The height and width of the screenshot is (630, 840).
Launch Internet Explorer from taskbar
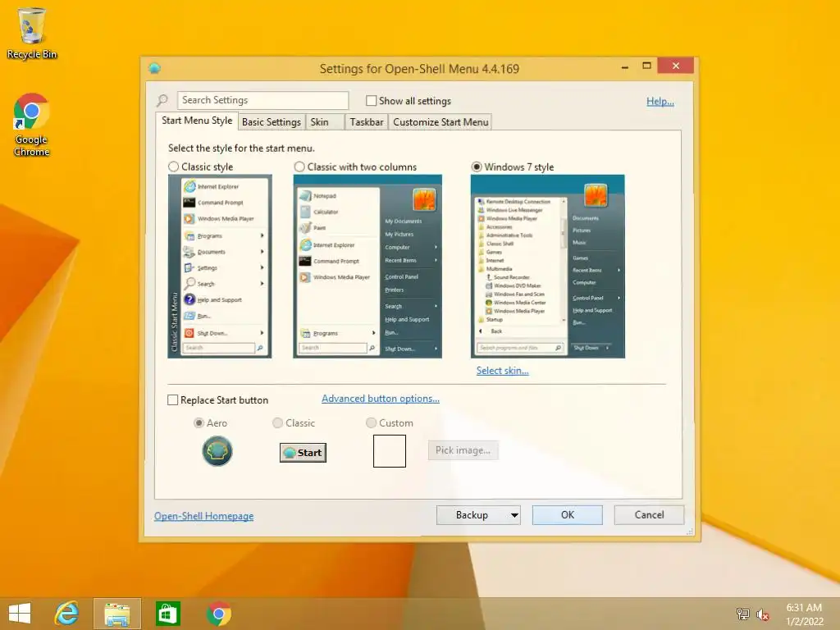(x=67, y=614)
